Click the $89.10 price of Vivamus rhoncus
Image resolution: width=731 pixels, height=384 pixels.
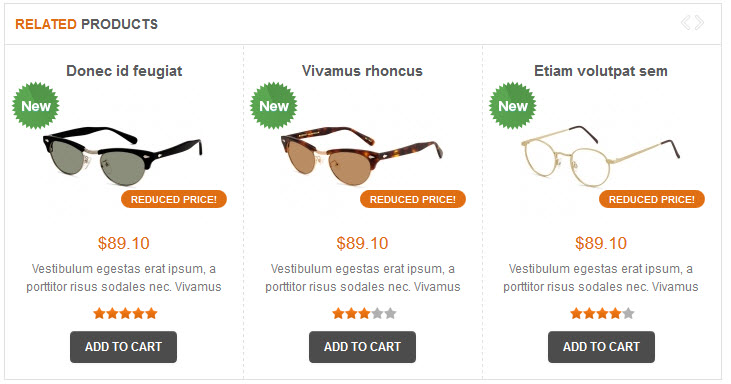[362, 243]
